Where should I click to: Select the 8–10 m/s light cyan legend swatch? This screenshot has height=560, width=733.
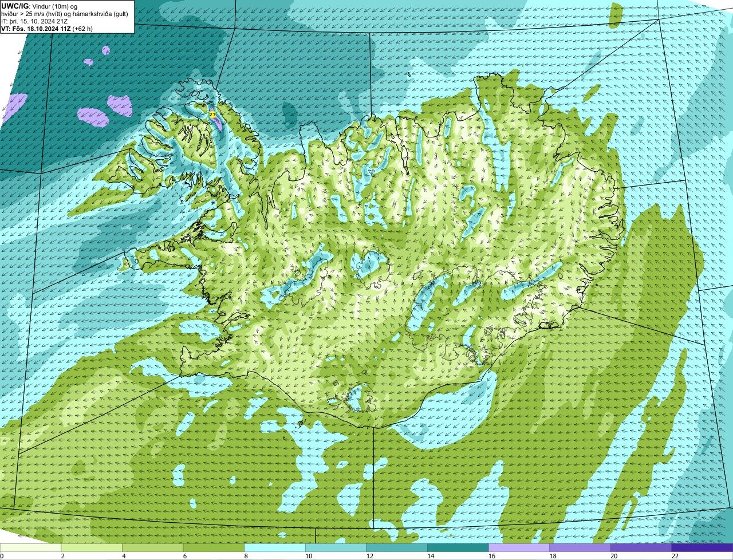click(x=275, y=548)
